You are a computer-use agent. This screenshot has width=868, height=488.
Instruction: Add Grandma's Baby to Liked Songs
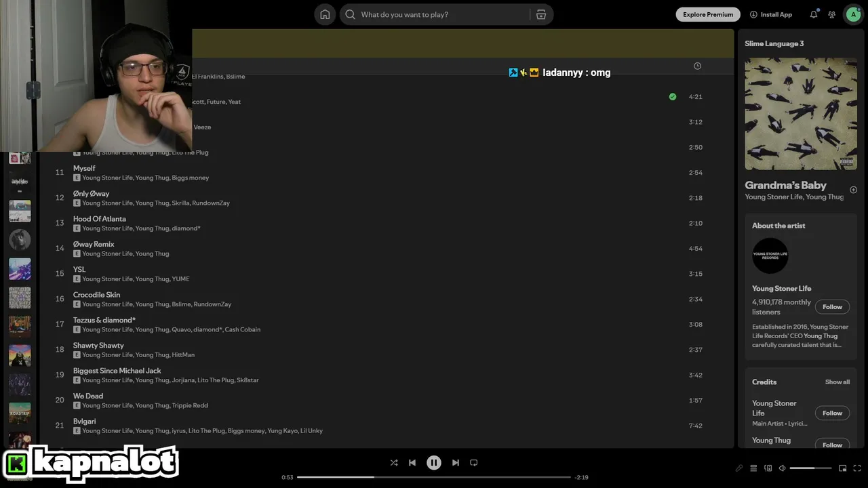coord(853,190)
